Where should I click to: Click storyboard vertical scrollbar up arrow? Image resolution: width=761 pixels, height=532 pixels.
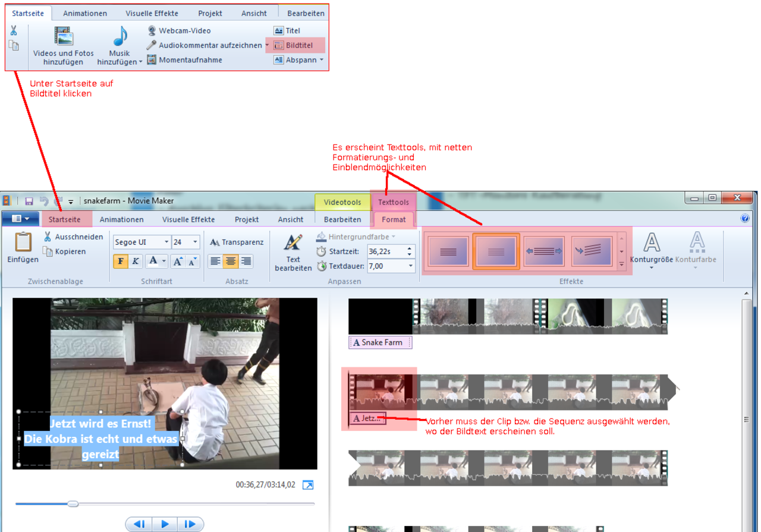(x=747, y=294)
